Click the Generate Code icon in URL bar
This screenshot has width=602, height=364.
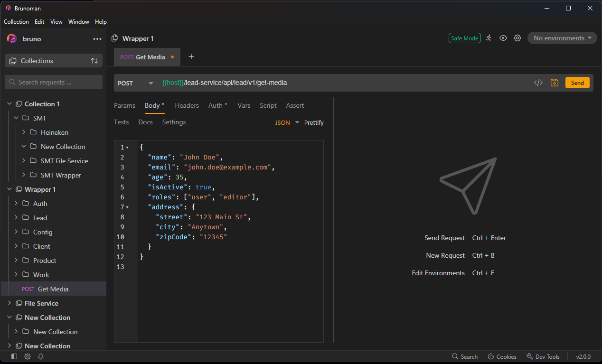pos(538,83)
